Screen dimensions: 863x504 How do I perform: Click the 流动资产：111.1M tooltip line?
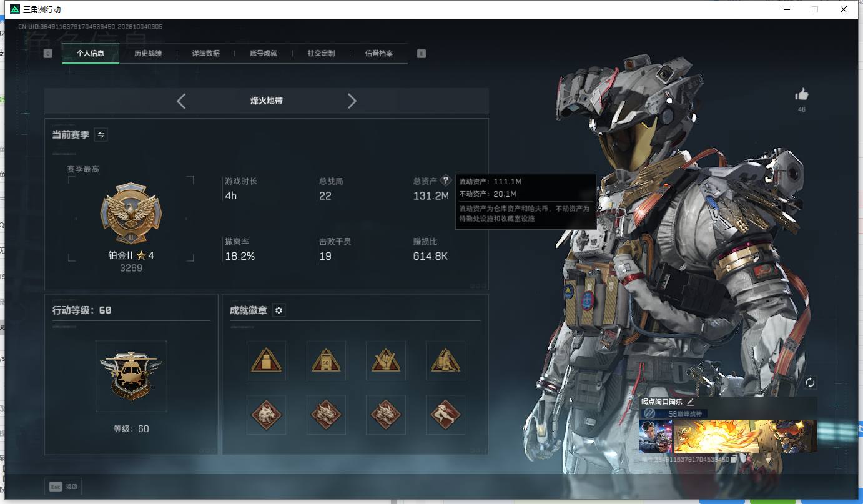coord(490,182)
